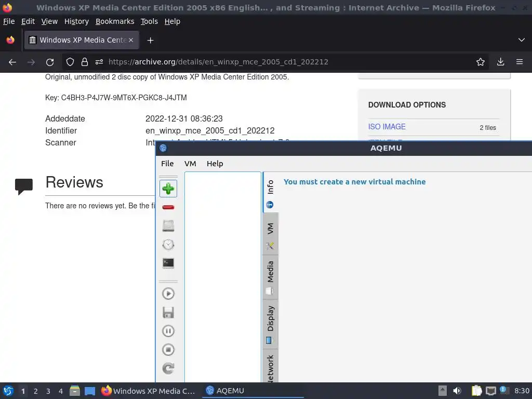The width and height of the screenshot is (532, 399).
Task: Open Firefox Edit menu
Action: point(28,21)
